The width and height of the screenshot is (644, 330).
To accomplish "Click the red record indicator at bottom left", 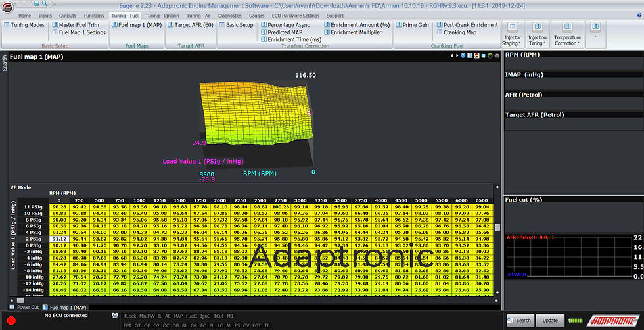I will pyautogui.click(x=11, y=321).
